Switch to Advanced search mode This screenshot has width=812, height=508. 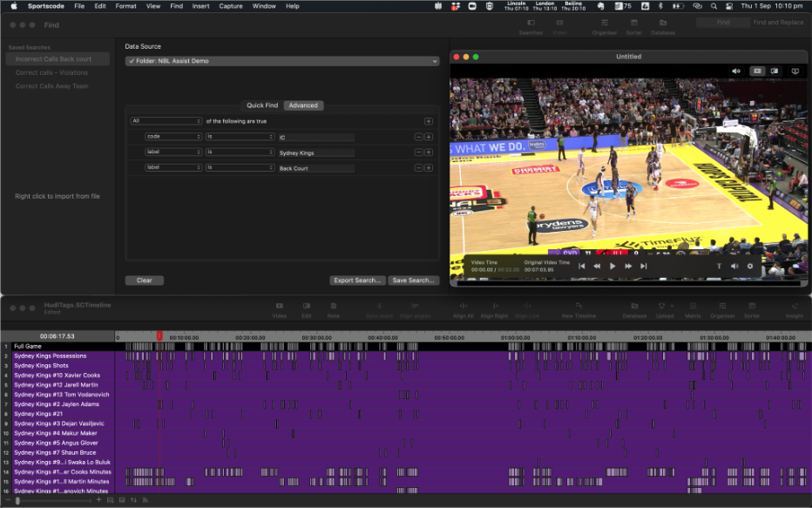[x=303, y=105]
